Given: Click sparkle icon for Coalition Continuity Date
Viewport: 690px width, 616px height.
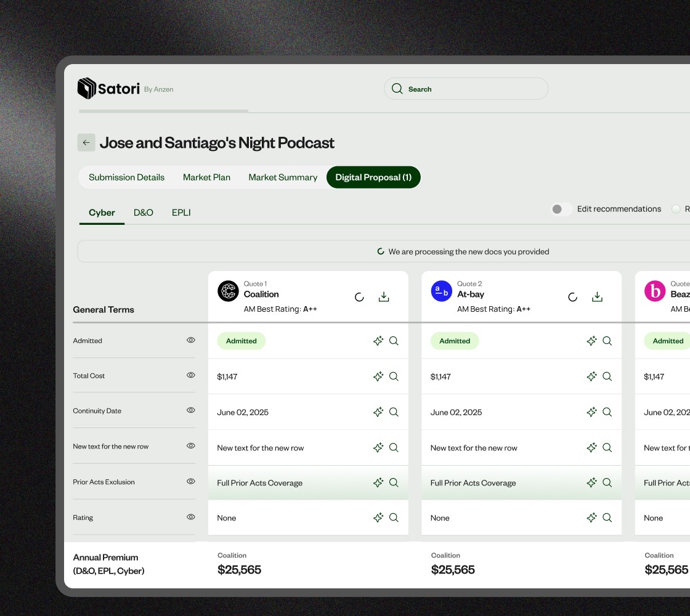Looking at the screenshot, I should [378, 412].
